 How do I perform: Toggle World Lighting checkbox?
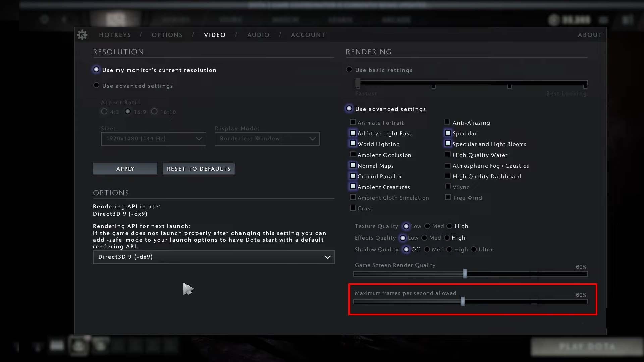click(x=353, y=144)
